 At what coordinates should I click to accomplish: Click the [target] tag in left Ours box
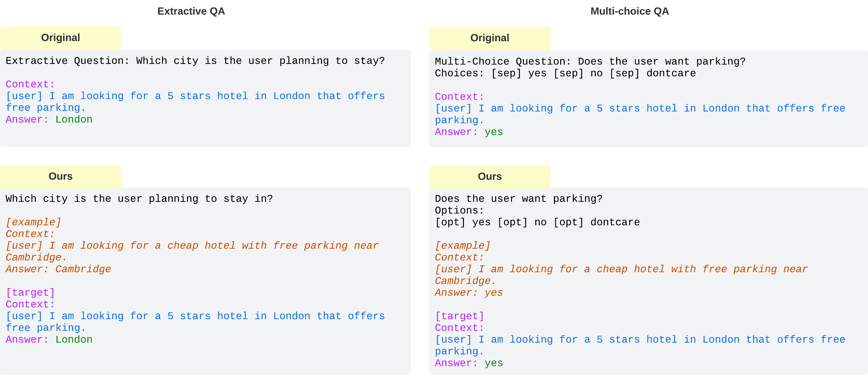coord(30,292)
